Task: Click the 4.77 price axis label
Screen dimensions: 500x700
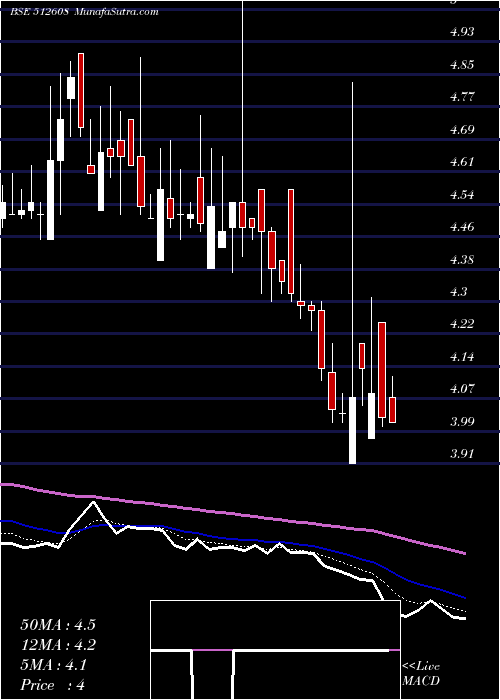Action: 462,97
